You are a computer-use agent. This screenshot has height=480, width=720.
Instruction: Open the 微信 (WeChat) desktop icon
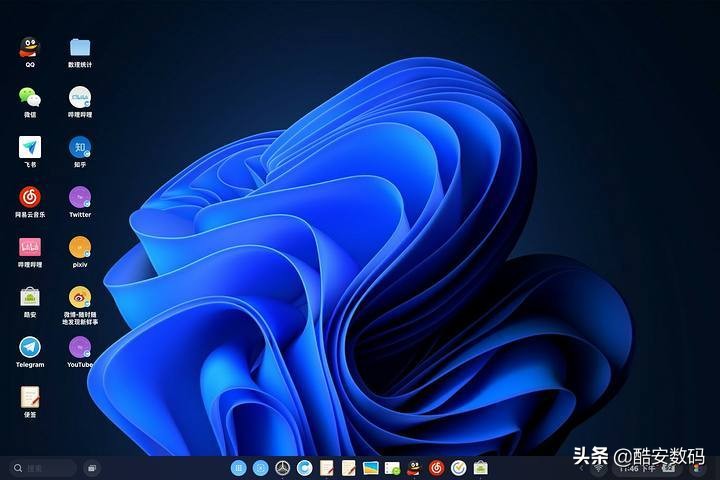(x=30, y=97)
